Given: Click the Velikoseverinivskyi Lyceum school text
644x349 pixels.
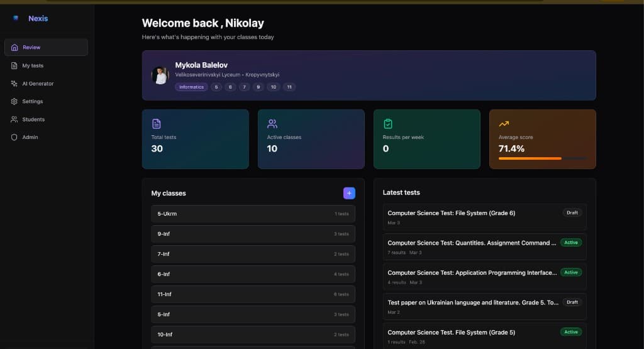Looking at the screenshot, I should (x=208, y=75).
